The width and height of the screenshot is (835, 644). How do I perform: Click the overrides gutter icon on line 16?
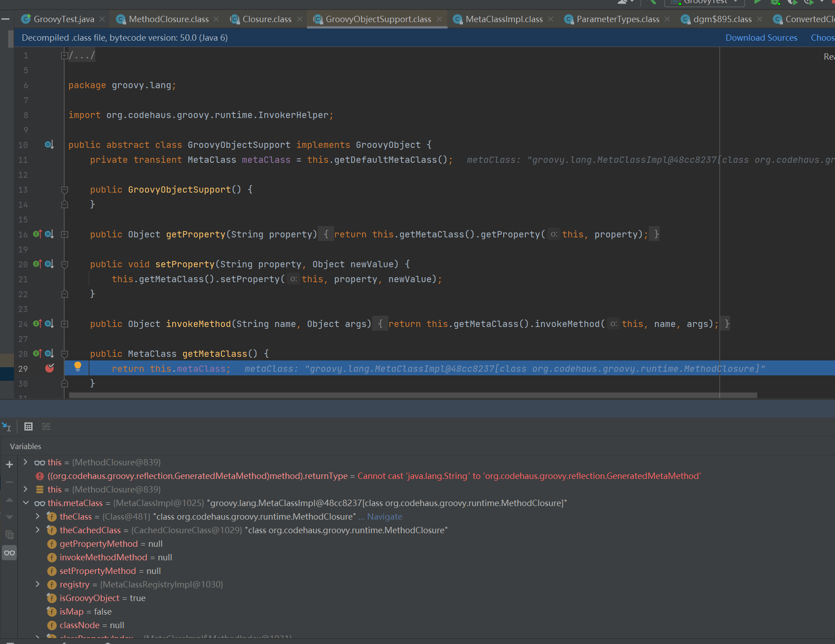click(x=38, y=234)
